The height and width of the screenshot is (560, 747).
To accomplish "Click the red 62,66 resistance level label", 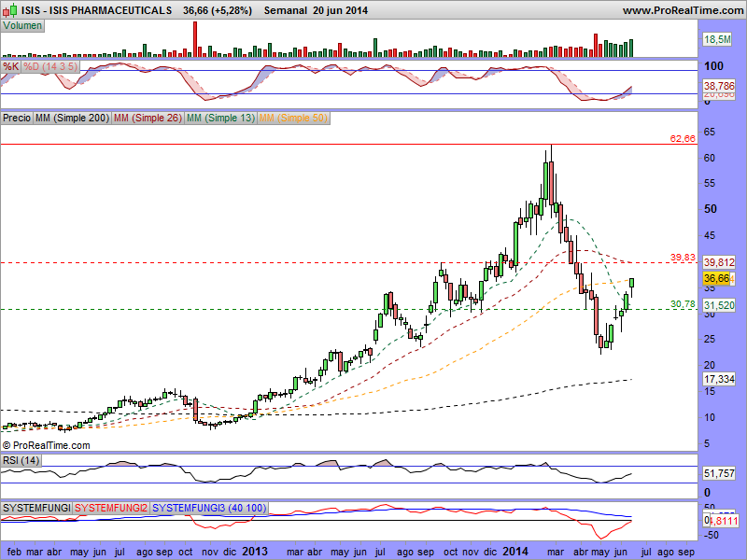I will click(683, 138).
